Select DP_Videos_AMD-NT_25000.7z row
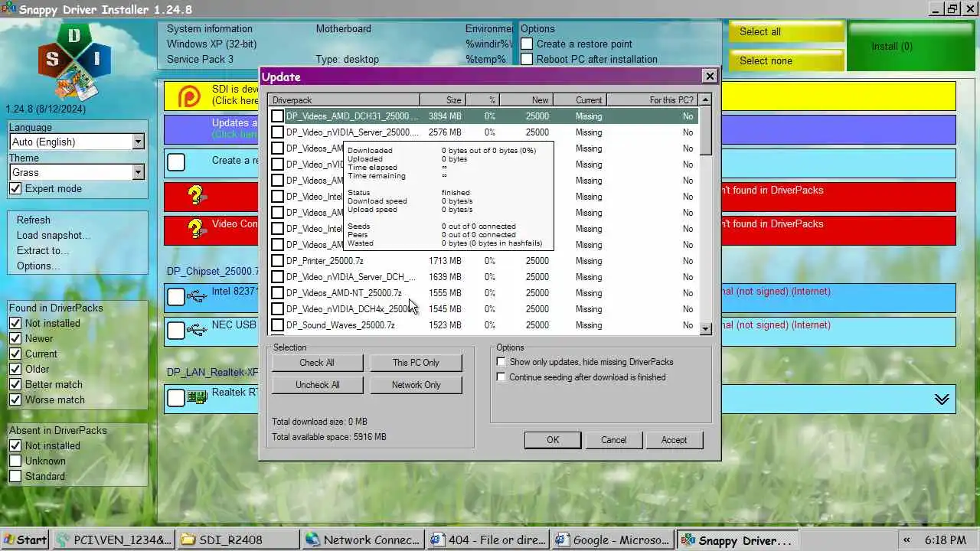Image resolution: width=980 pixels, height=551 pixels. point(483,293)
